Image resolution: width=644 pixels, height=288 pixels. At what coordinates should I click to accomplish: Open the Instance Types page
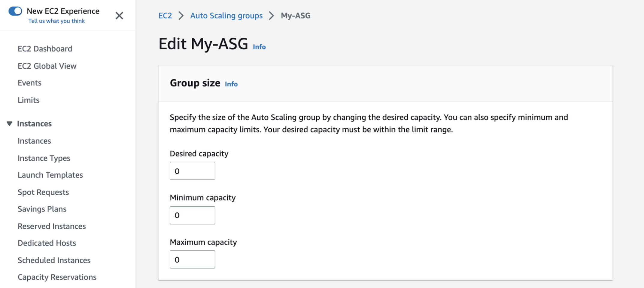[x=44, y=158]
